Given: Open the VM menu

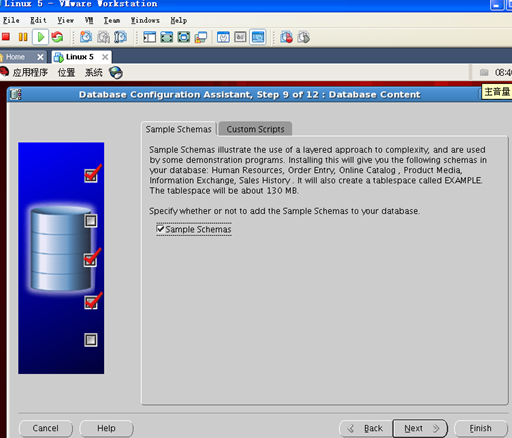Looking at the screenshot, I should (89, 20).
